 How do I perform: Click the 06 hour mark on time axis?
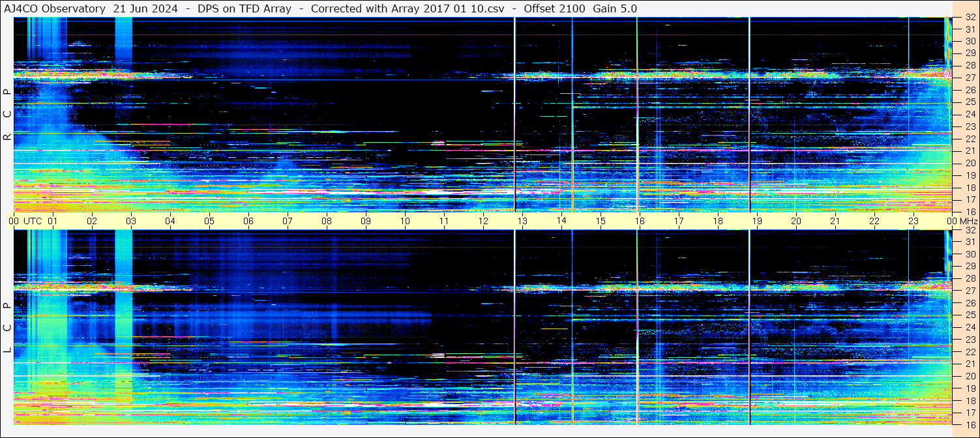[248, 221]
